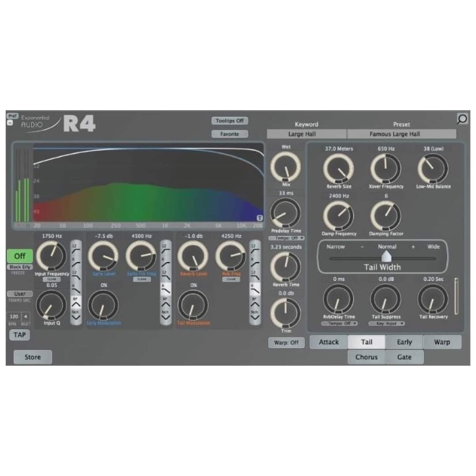Select 12 dB high-cut for early filter
476x476 pixels.
click(x=165, y=275)
